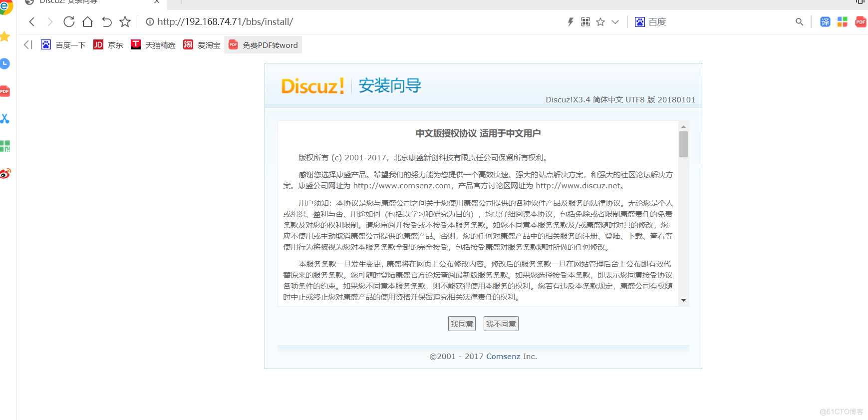Open the 免费PDF转word bookmark
This screenshot has width=868, height=420.
[263, 45]
